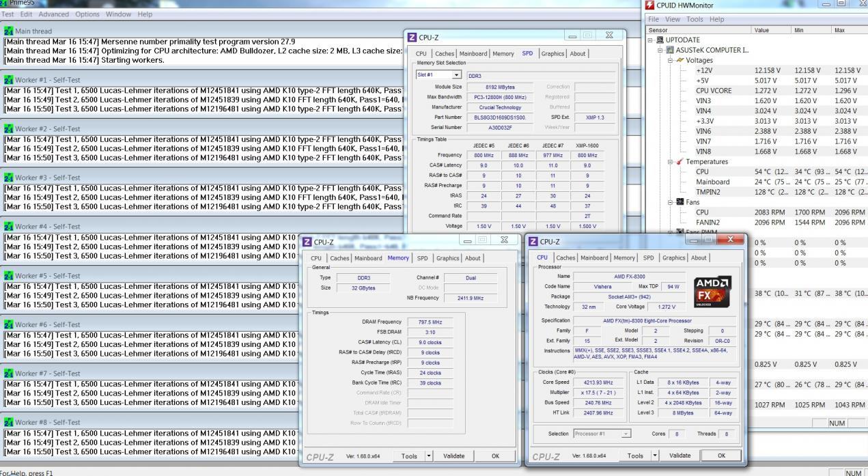Click OK in CPU-Z Memory window
The image size is (868, 476).
(x=495, y=456)
